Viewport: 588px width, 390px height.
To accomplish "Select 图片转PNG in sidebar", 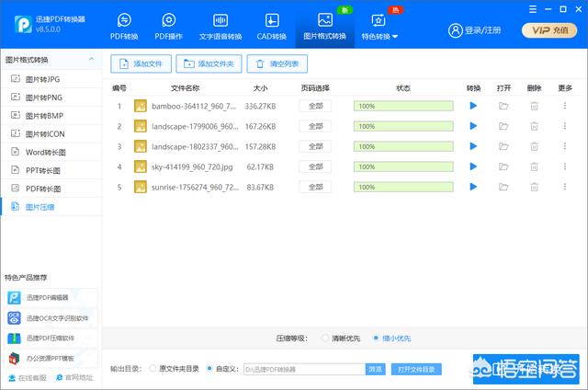I will (x=51, y=97).
